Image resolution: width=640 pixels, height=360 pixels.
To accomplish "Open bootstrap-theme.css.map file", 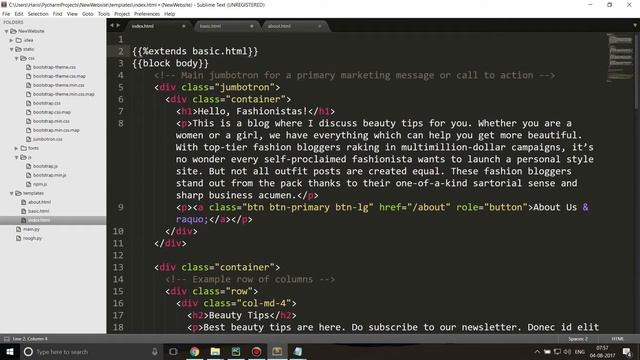I will [x=59, y=76].
